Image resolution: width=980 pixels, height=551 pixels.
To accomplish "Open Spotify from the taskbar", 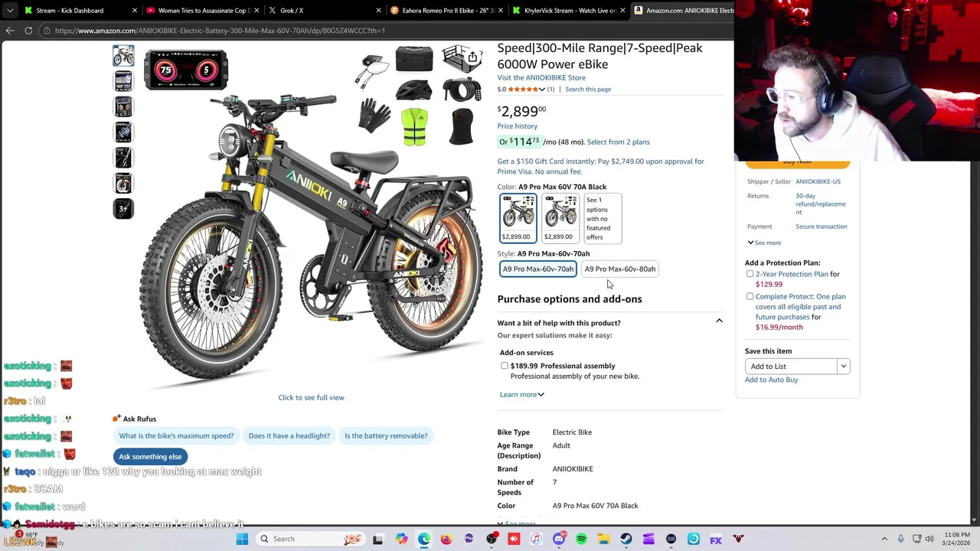I will coord(581,539).
